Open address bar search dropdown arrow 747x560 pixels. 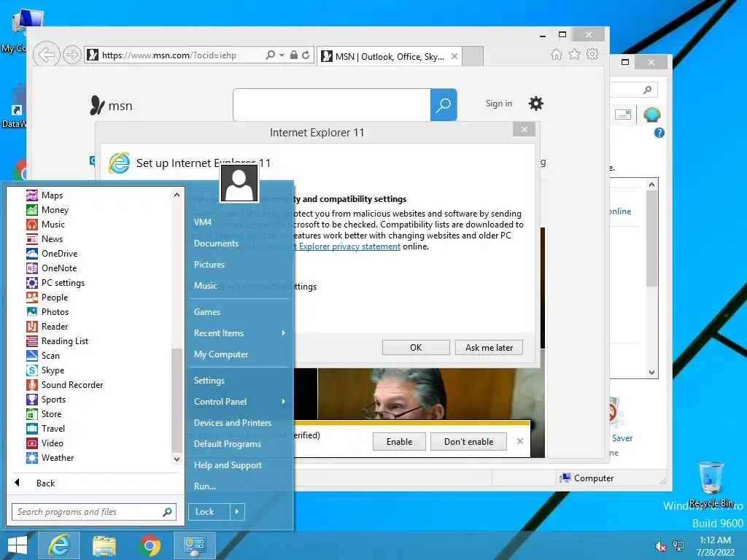point(282,55)
